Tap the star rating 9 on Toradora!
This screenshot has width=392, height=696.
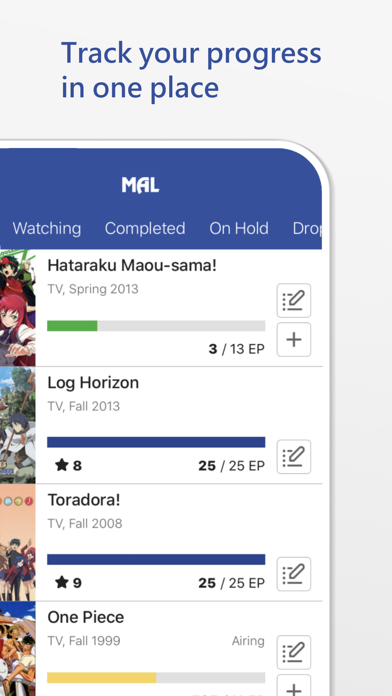pos(68,582)
